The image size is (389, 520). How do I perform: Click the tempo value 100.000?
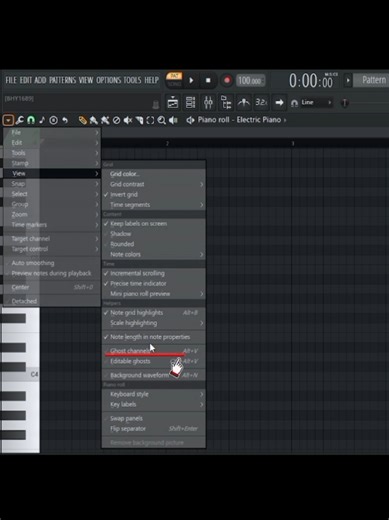[x=250, y=80]
